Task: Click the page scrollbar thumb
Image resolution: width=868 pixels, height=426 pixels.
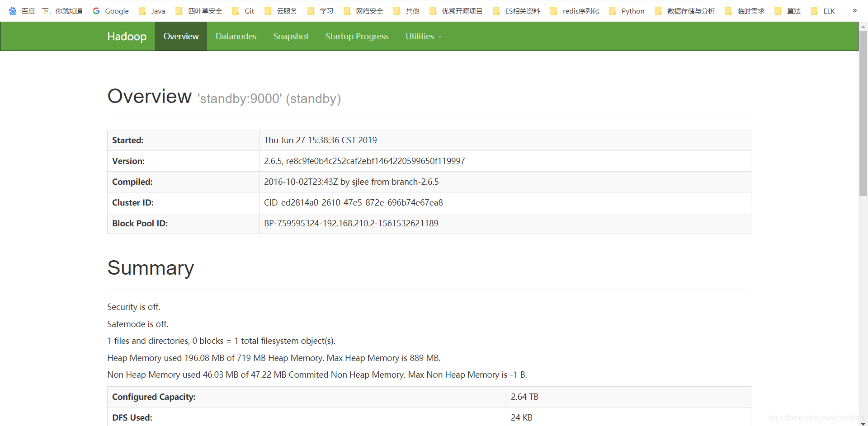Action: pos(863,113)
